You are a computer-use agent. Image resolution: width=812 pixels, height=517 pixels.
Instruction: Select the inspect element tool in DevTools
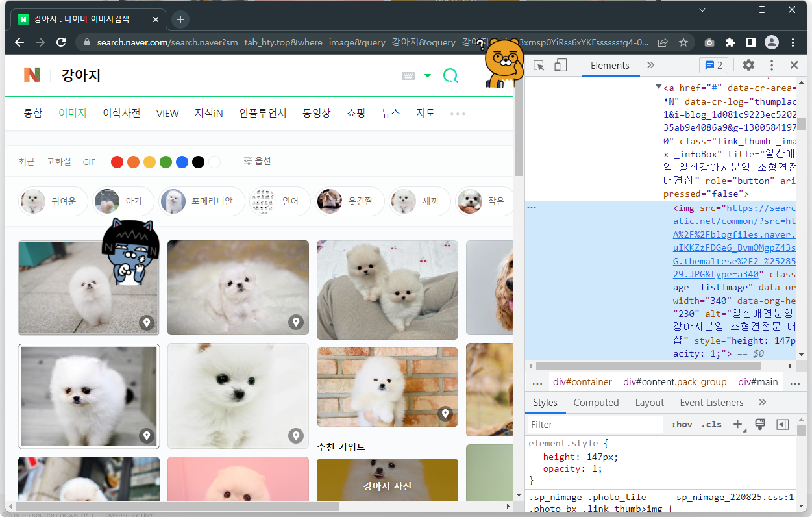point(537,65)
